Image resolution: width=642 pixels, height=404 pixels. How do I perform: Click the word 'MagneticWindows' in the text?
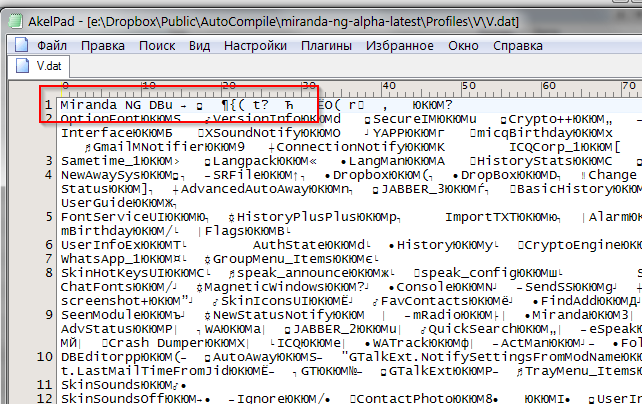(x=264, y=287)
